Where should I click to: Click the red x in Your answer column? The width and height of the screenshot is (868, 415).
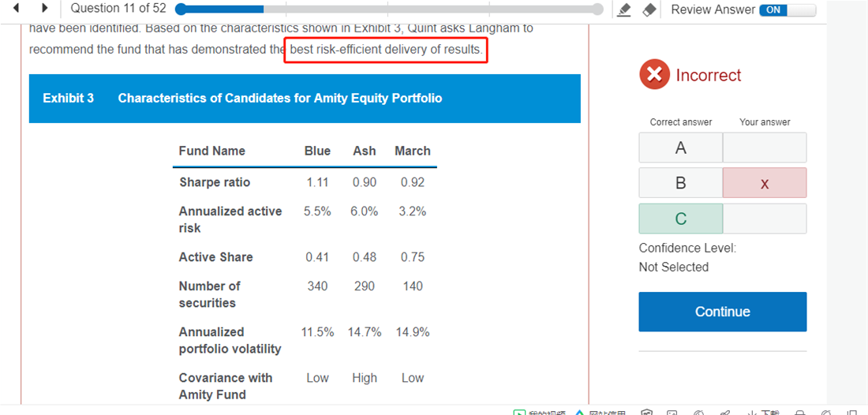764,183
